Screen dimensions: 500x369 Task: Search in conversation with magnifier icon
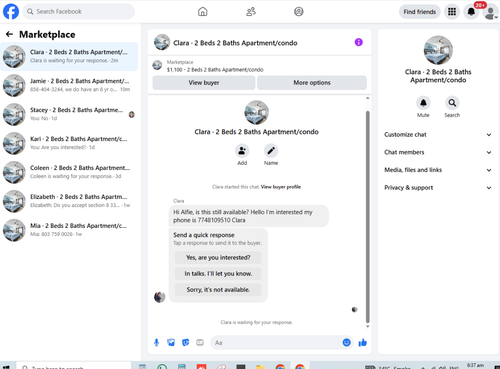(x=452, y=103)
